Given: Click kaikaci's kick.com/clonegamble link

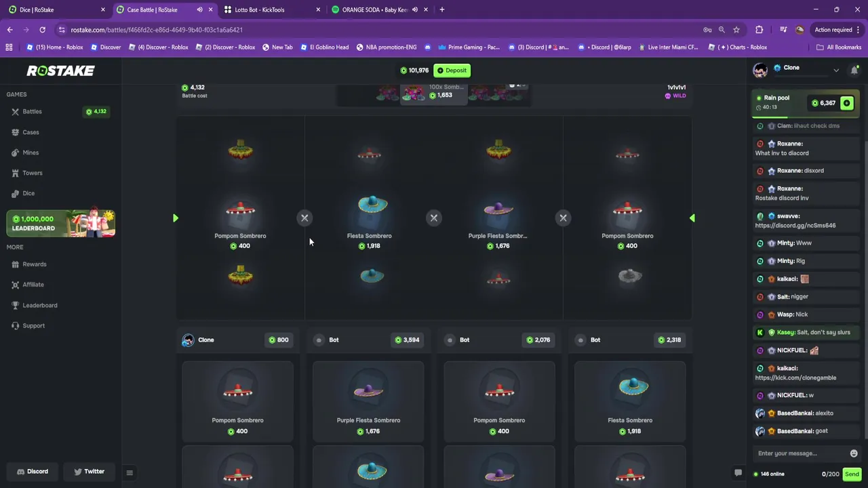Looking at the screenshot, I should point(795,378).
